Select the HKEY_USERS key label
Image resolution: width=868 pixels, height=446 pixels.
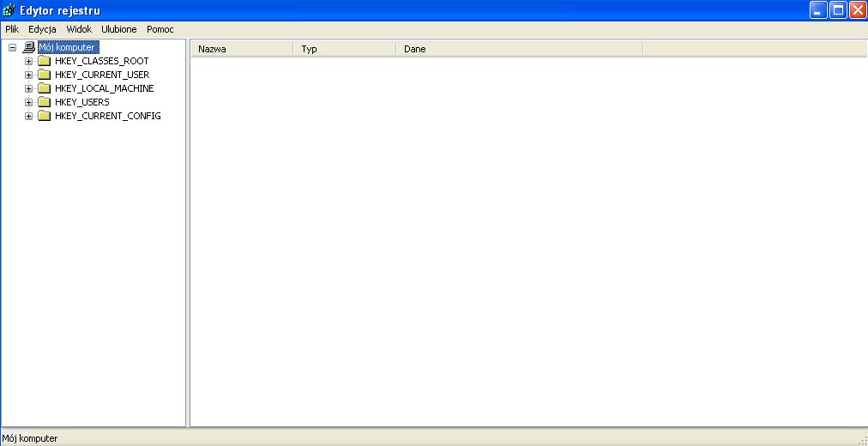[x=82, y=103]
